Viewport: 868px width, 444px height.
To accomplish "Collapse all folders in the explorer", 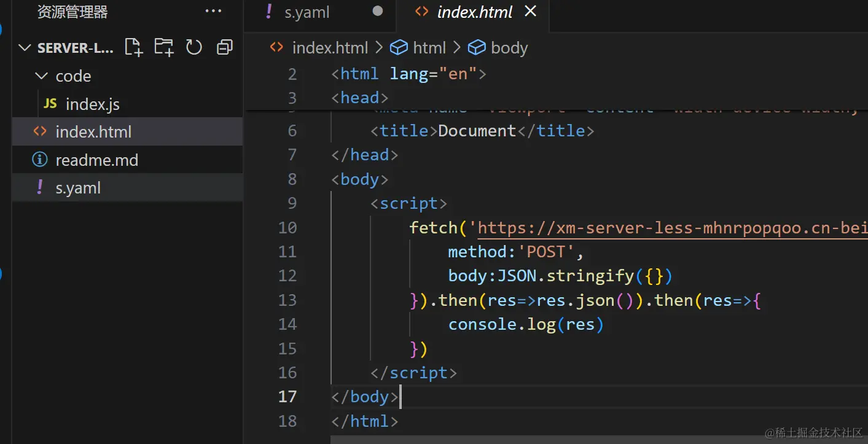I will coord(225,47).
